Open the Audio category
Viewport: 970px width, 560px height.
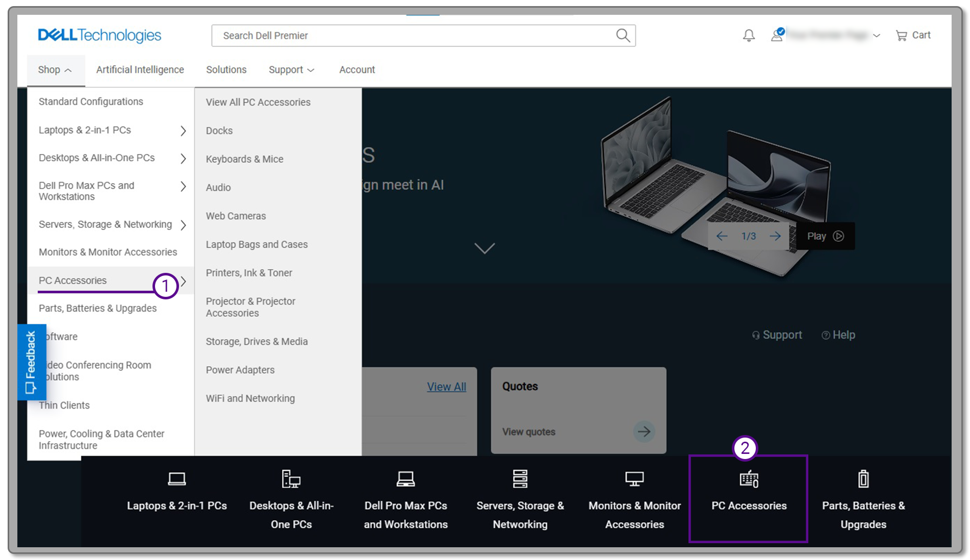(x=218, y=187)
